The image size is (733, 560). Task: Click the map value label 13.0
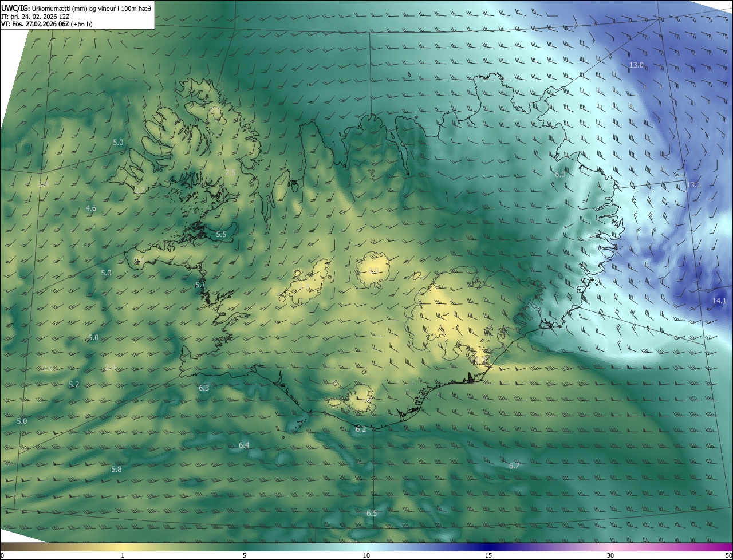pyautogui.click(x=637, y=65)
